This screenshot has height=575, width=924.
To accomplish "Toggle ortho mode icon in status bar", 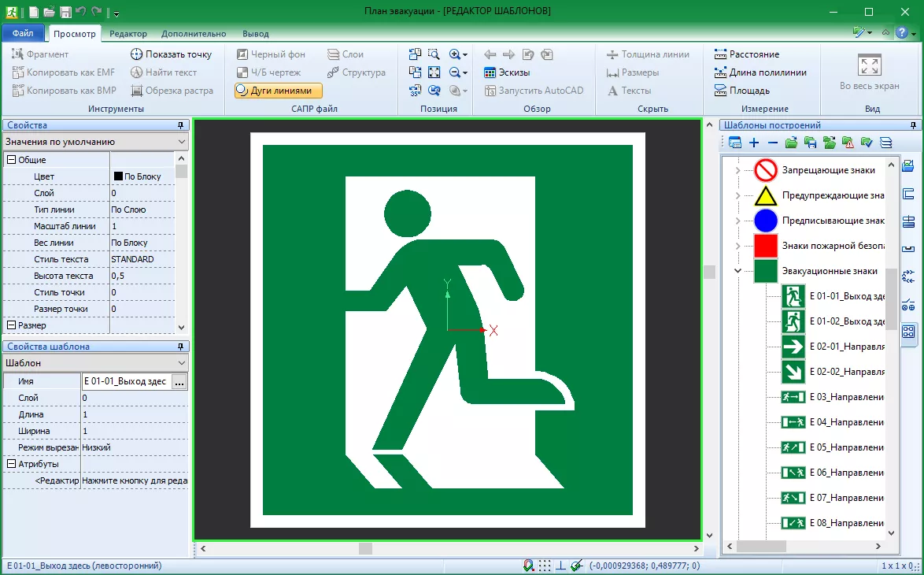I will click(560, 566).
